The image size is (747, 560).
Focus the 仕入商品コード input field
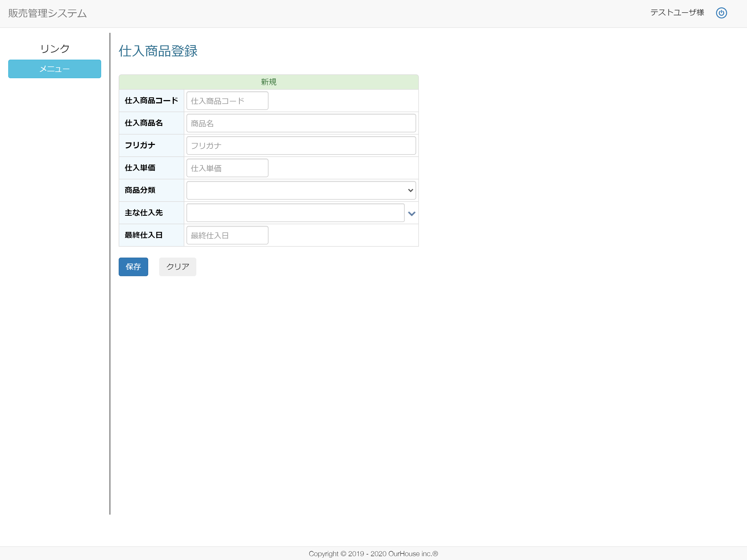227,101
